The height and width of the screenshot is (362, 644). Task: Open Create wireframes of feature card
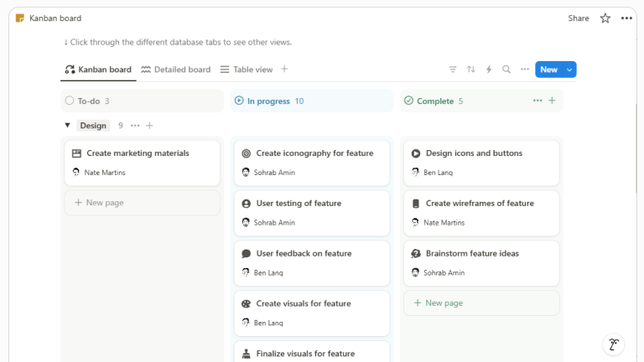point(481,213)
